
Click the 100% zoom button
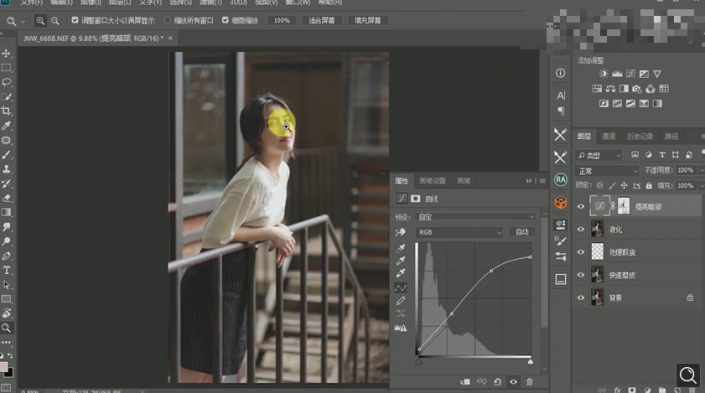[x=282, y=21]
